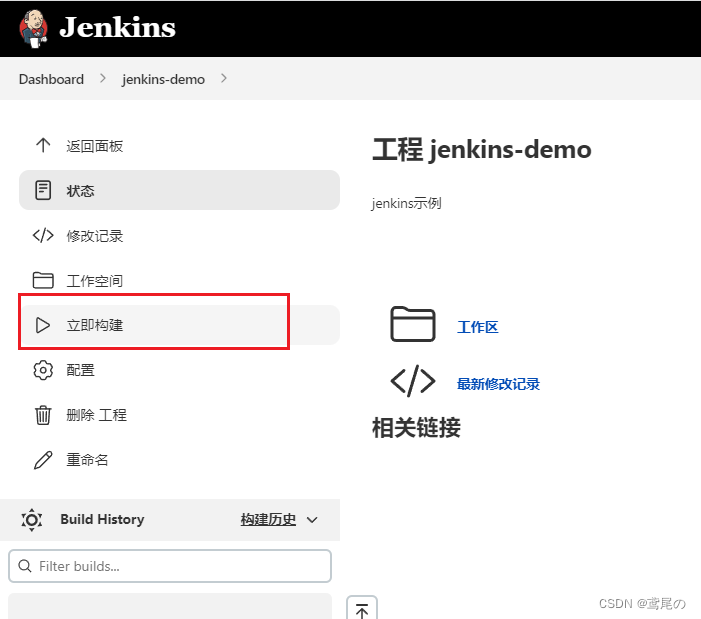Image resolution: width=701 pixels, height=619 pixels.
Task: Click the scroll-to-top arrow button
Action: point(362,609)
